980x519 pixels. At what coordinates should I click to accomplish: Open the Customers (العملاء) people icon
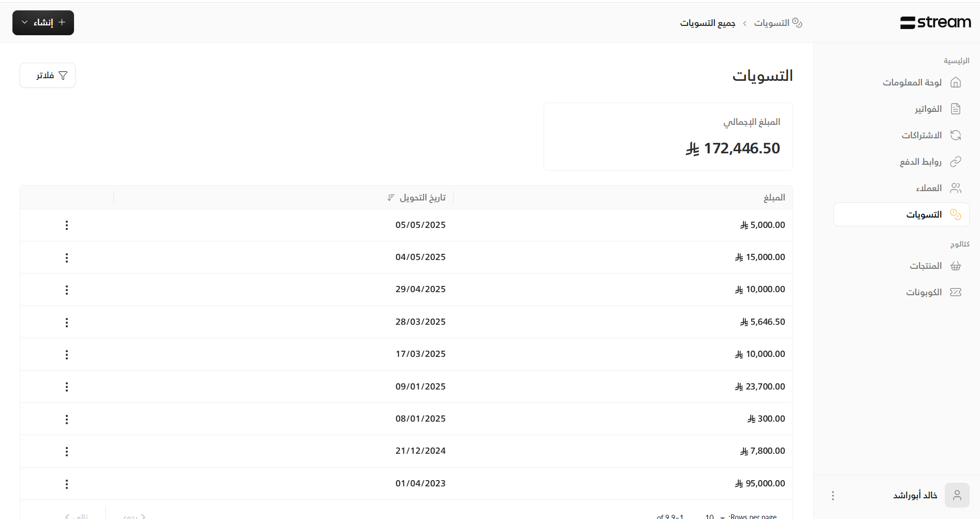click(x=955, y=188)
